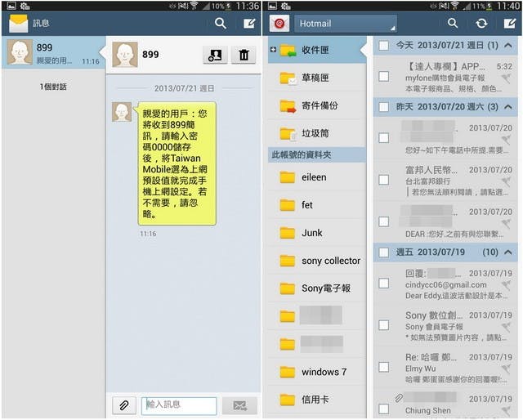
Task: Tap the email app logo icon
Action: coord(279,24)
